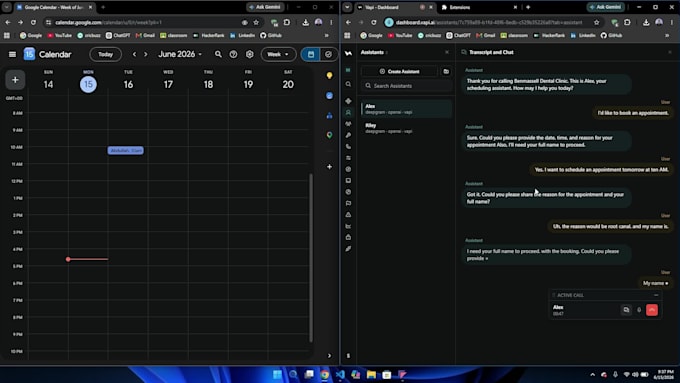Open Calendar search magnifier
This screenshot has height=383, width=680.
[218, 54]
